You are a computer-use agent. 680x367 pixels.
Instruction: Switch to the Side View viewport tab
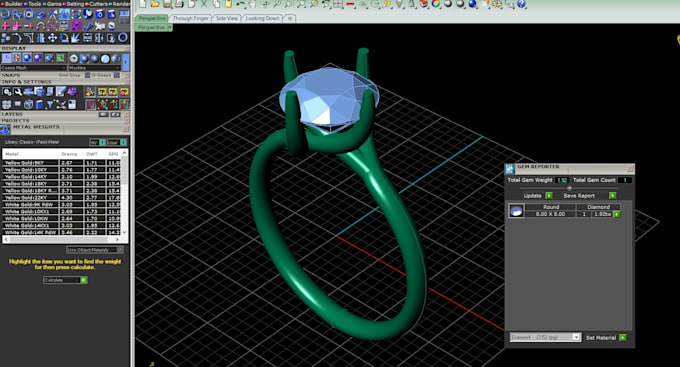[227, 18]
